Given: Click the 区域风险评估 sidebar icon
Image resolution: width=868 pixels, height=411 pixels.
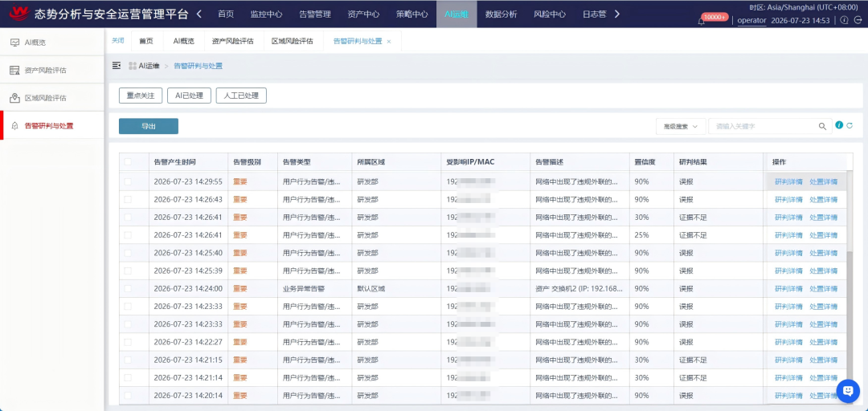Looking at the screenshot, I should [15, 98].
